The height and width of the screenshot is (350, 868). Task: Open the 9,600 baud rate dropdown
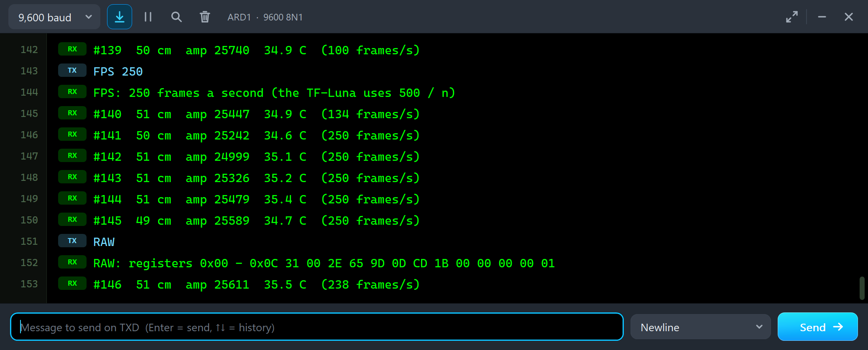[54, 17]
